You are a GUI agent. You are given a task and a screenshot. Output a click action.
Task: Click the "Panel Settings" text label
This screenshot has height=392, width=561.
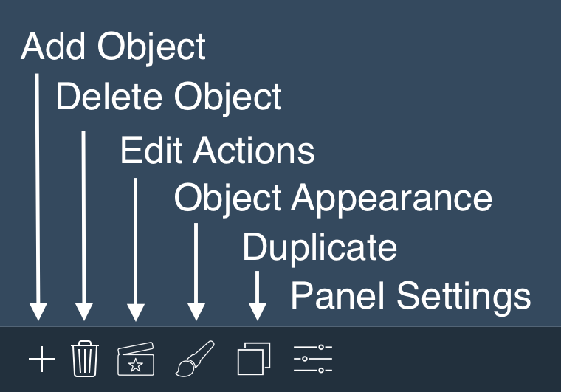pyautogui.click(x=410, y=297)
